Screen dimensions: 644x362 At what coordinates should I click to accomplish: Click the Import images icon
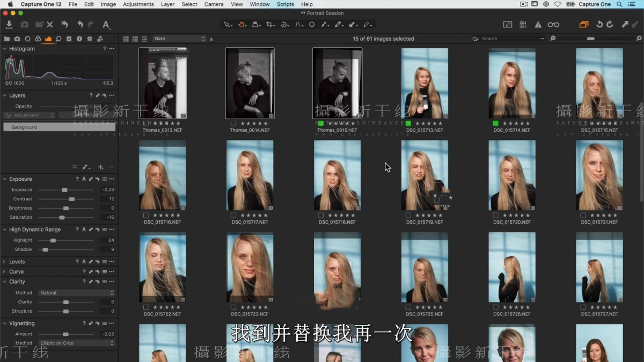tap(9, 25)
